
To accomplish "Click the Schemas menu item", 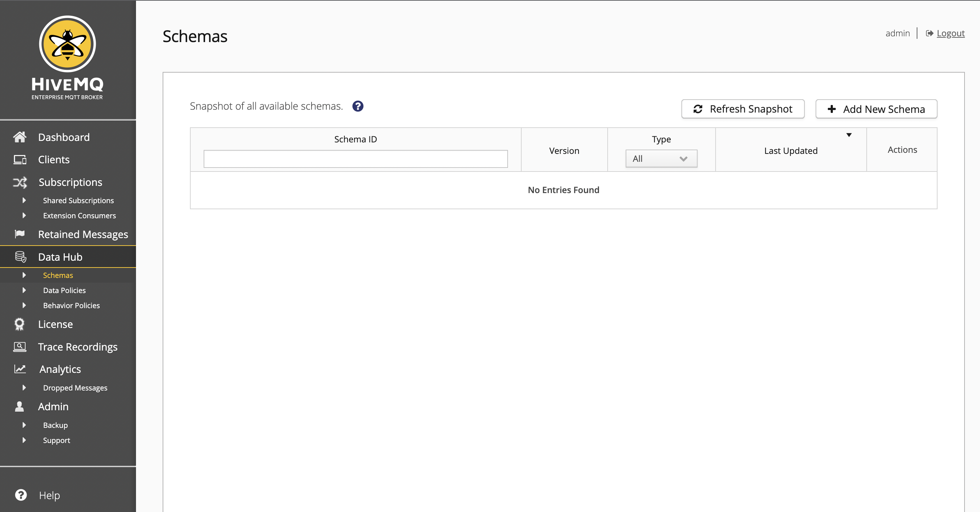I will (x=58, y=275).
